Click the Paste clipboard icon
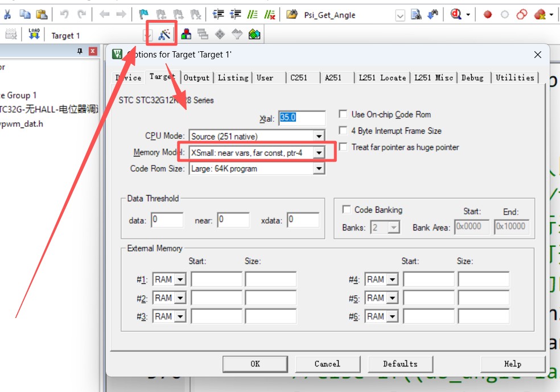560x392 pixels. coord(42,14)
